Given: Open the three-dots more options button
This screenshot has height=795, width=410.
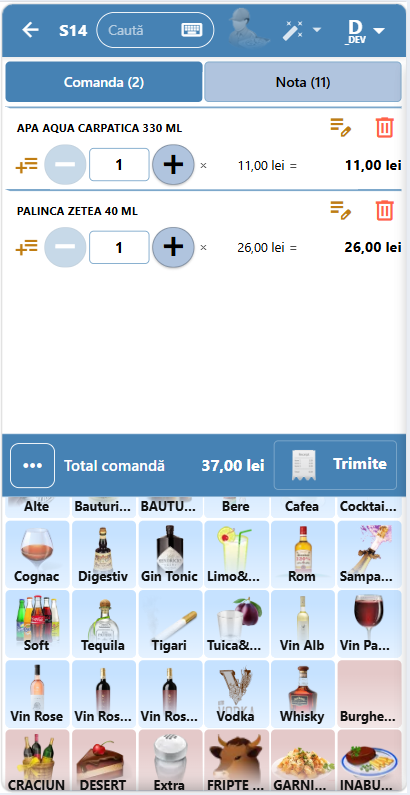Looking at the screenshot, I should pos(32,465).
